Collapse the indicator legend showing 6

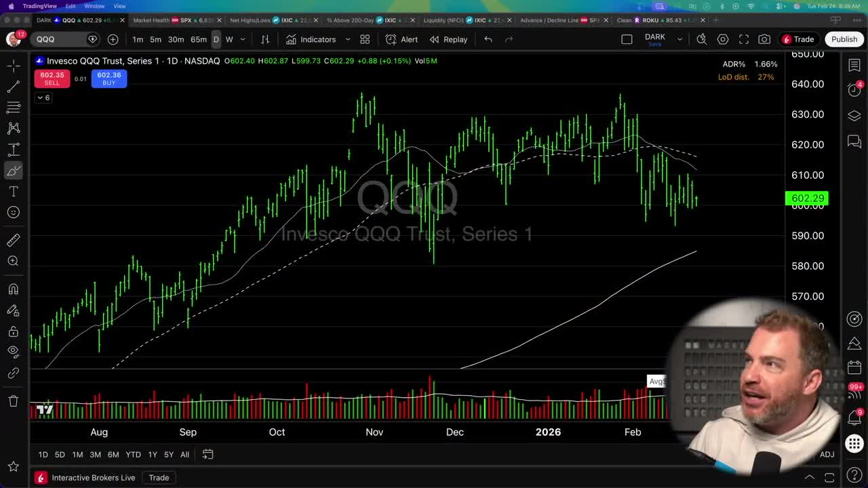pyautogui.click(x=43, y=98)
